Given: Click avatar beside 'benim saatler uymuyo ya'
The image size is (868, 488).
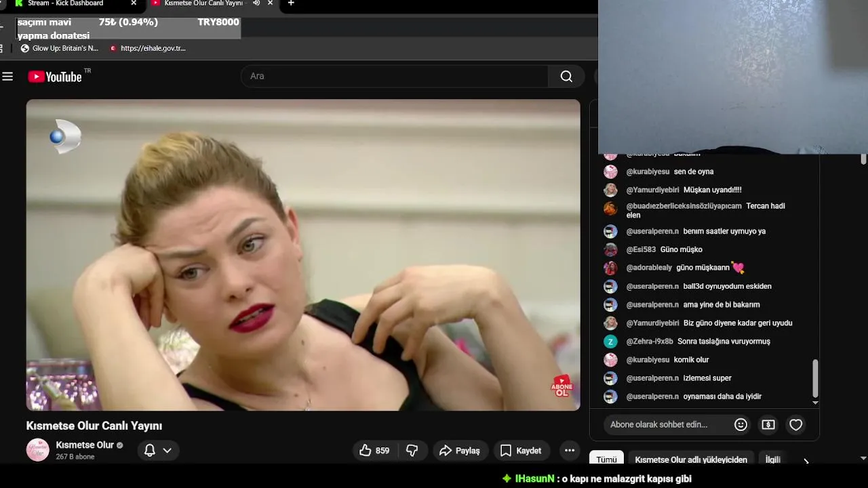Looking at the screenshot, I should (x=610, y=231).
